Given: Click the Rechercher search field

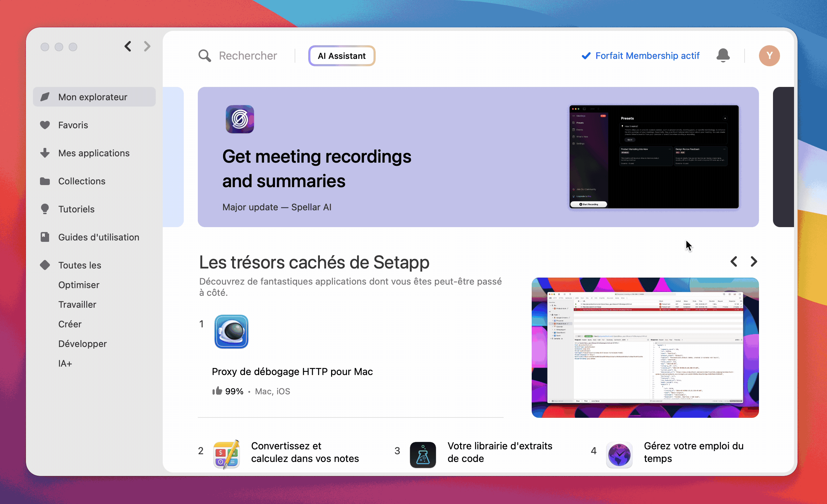Looking at the screenshot, I should click(x=248, y=56).
